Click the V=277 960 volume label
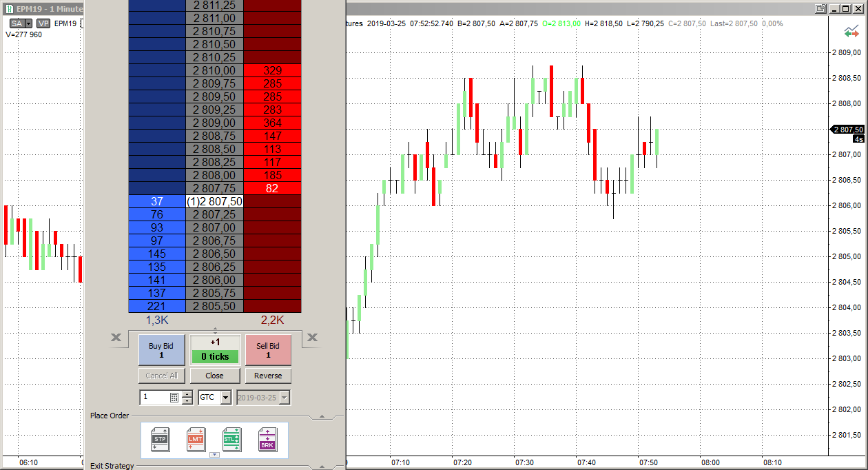 tap(23, 34)
